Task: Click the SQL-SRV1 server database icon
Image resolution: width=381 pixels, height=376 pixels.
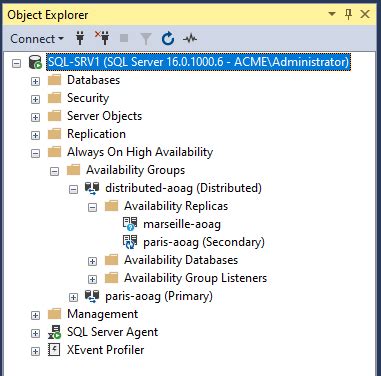Action: pos(35,62)
